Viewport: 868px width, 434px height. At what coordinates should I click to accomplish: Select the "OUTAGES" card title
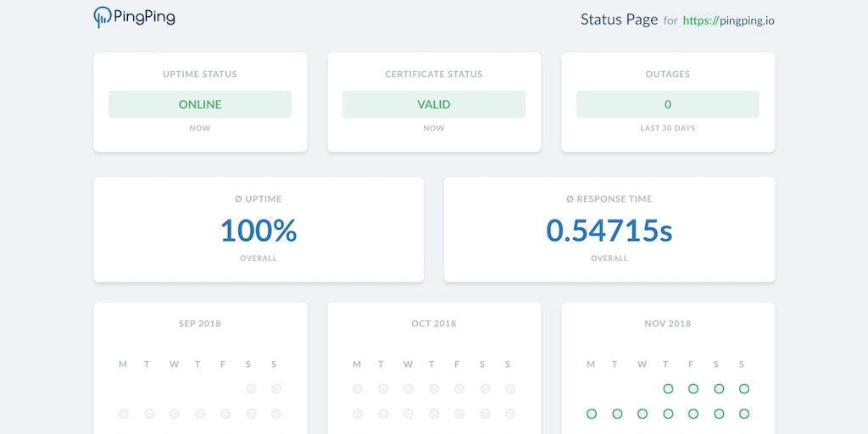pos(668,75)
